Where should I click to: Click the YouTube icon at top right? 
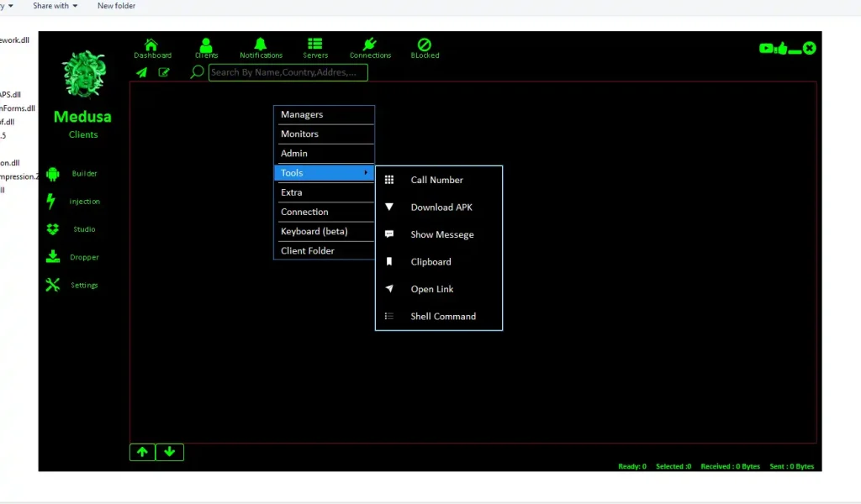(x=766, y=49)
